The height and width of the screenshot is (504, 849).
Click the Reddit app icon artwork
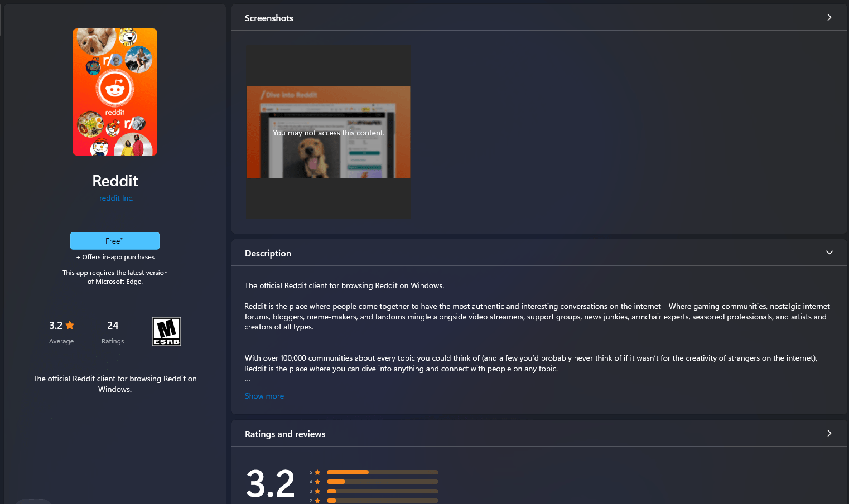tap(114, 91)
